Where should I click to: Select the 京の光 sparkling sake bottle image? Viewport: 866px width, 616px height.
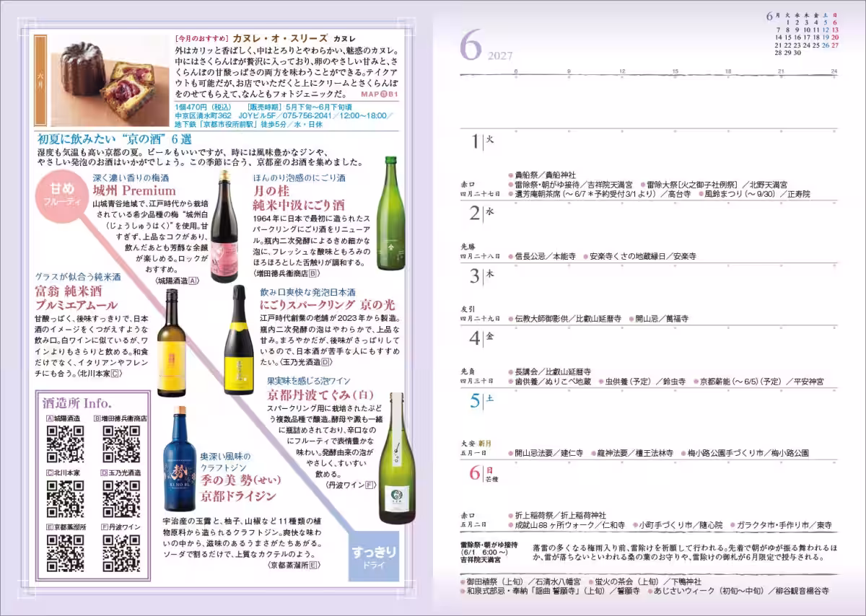click(x=237, y=340)
